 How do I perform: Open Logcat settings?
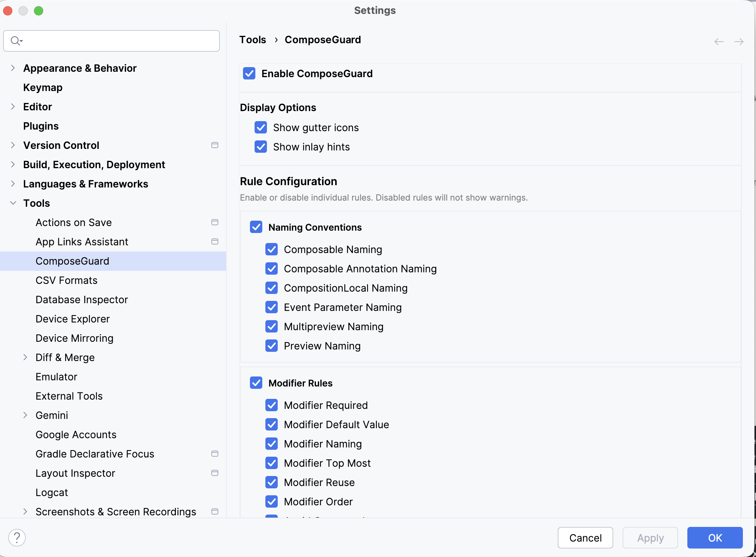(52, 493)
